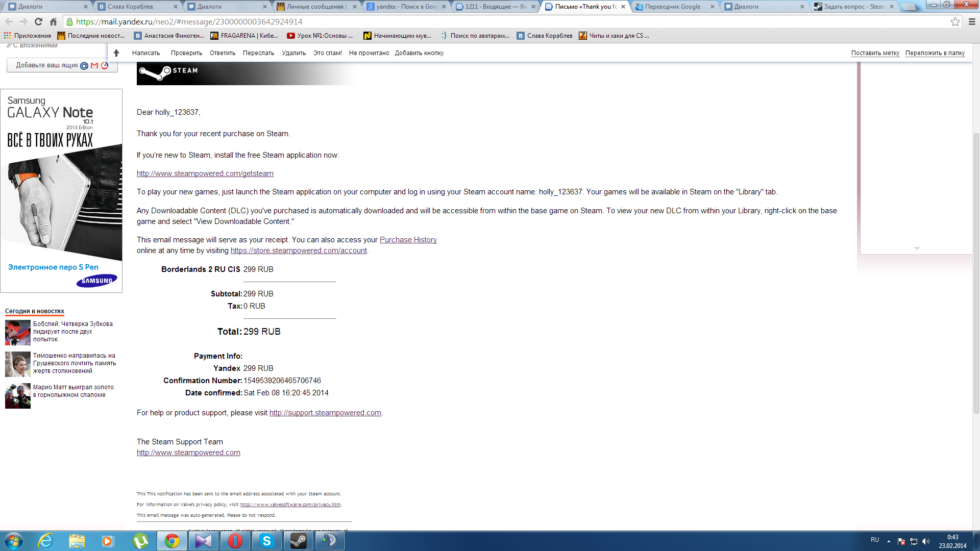This screenshot has height=551, width=980.
Task: Mark message as Не прочитано
Action: (x=369, y=53)
